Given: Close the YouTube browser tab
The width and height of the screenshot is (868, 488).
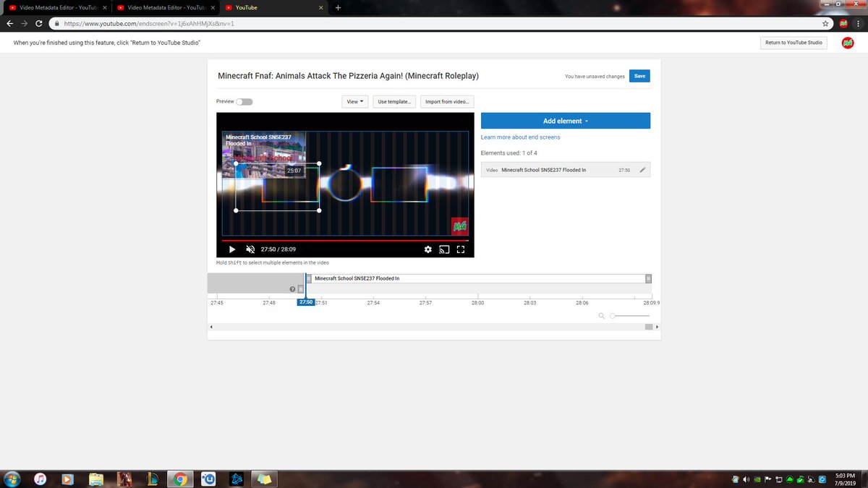Looking at the screenshot, I should [x=321, y=7].
